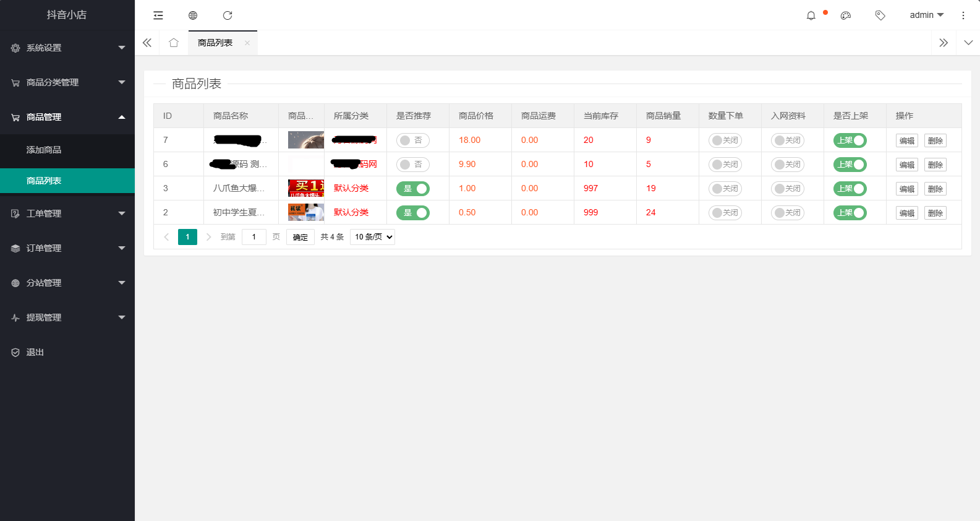Close the 商品列表 tab with its x

click(247, 43)
